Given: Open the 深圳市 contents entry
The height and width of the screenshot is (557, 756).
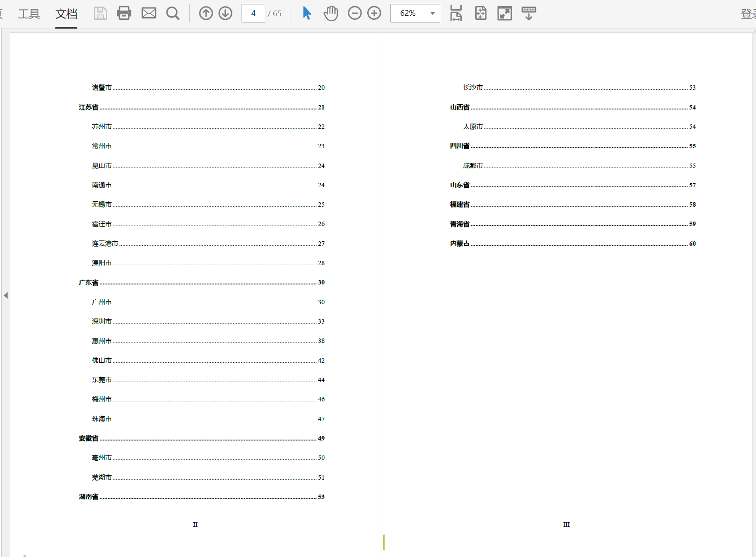Looking at the screenshot, I should click(208, 321).
